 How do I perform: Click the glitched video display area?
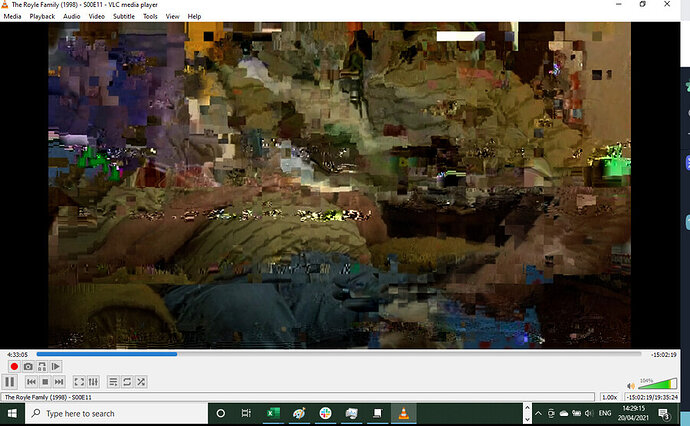pos(339,185)
